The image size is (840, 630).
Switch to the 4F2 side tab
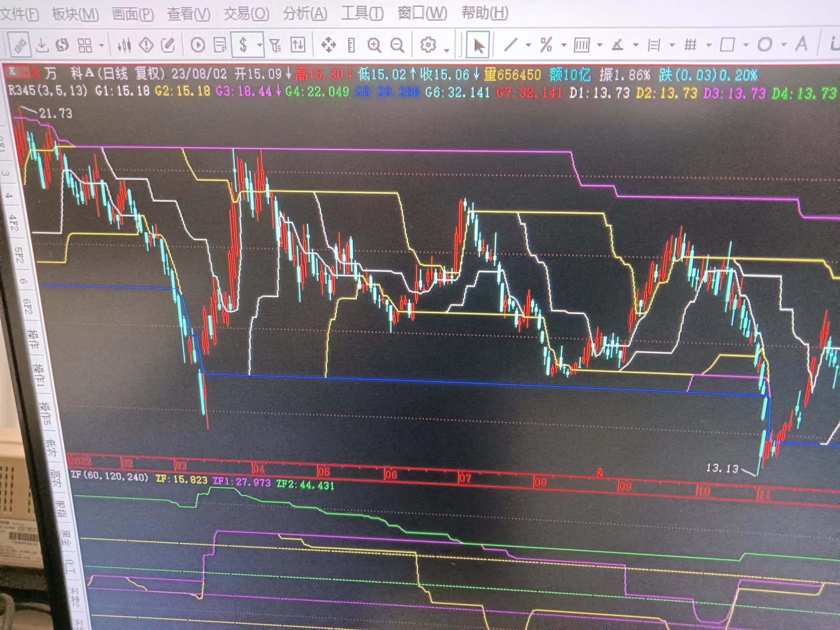pyautogui.click(x=13, y=222)
